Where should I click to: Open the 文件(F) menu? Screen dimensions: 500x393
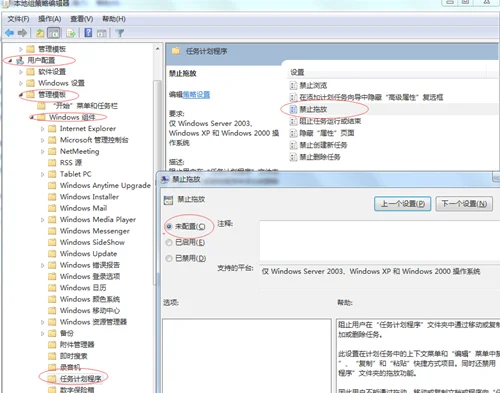(x=18, y=19)
